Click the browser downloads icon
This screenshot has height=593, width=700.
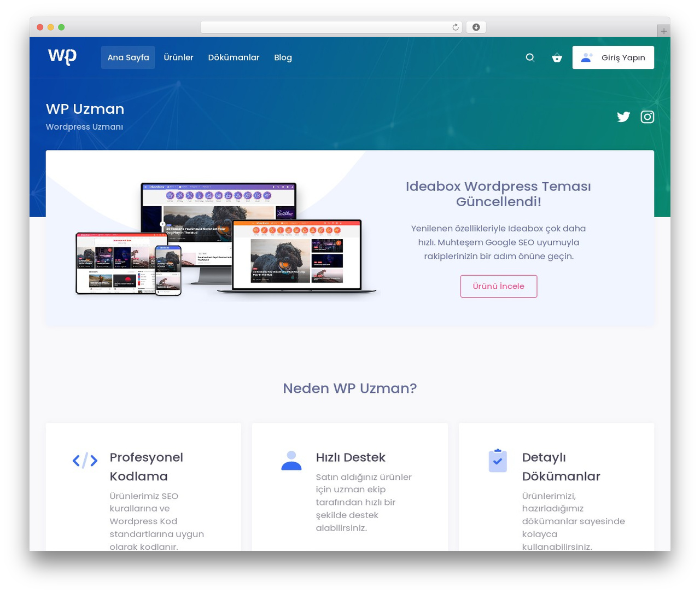[x=476, y=27]
